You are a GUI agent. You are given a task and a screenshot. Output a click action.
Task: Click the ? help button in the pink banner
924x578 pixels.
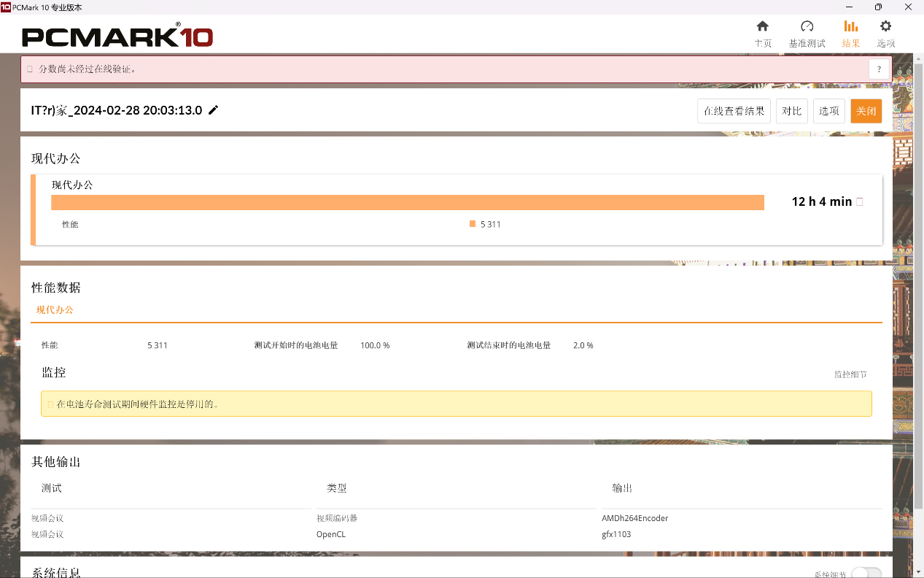[880, 69]
